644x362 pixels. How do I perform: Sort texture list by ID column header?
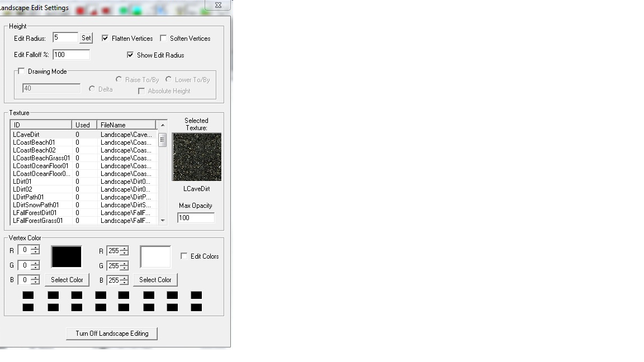coord(41,125)
